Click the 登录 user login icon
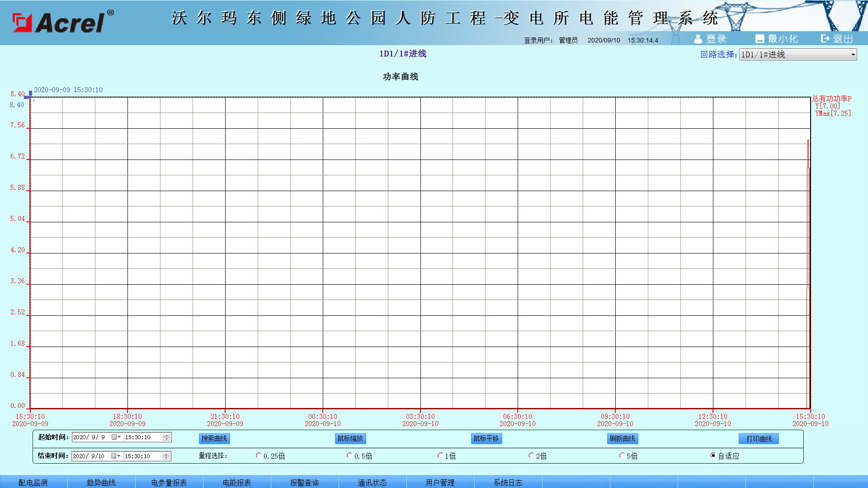 [x=698, y=39]
